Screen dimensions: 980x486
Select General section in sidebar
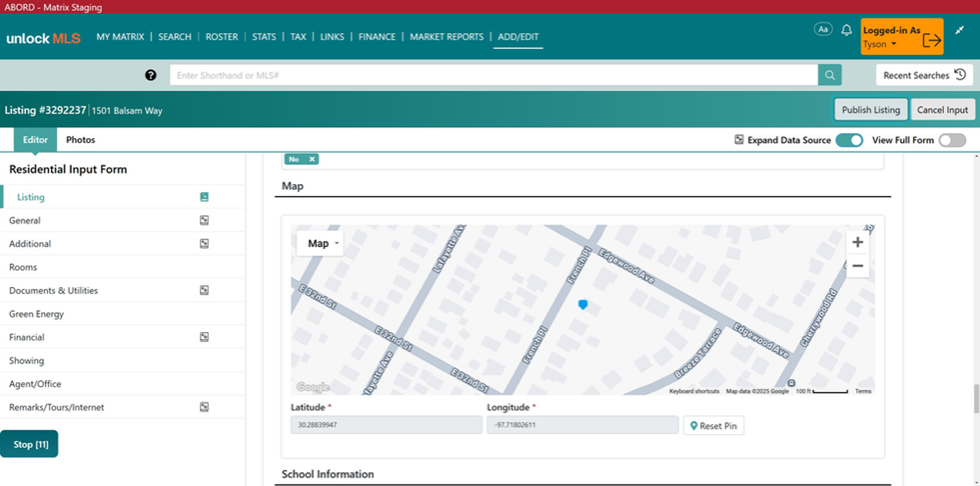click(x=123, y=220)
